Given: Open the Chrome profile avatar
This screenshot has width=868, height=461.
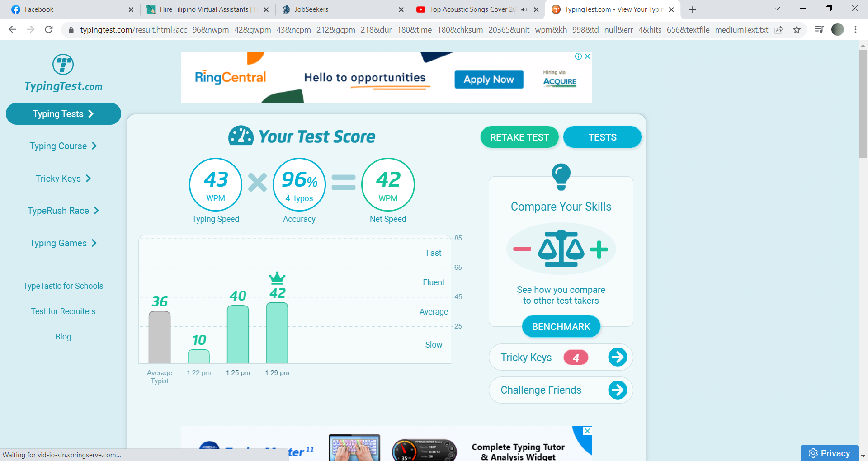Looking at the screenshot, I should coord(838,29).
